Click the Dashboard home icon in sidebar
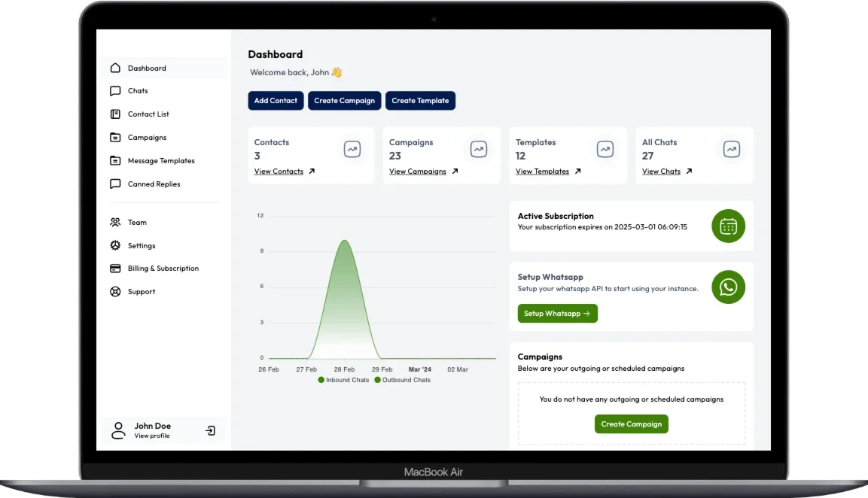 click(x=115, y=68)
